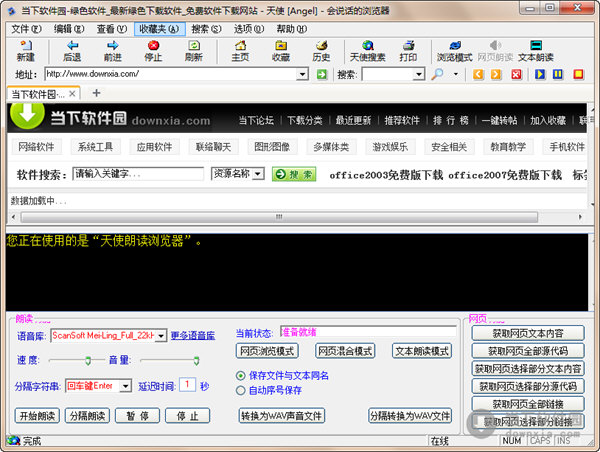This screenshot has width=600, height=452.
Task: Click the 速度 speed slider handle
Action: [88, 361]
